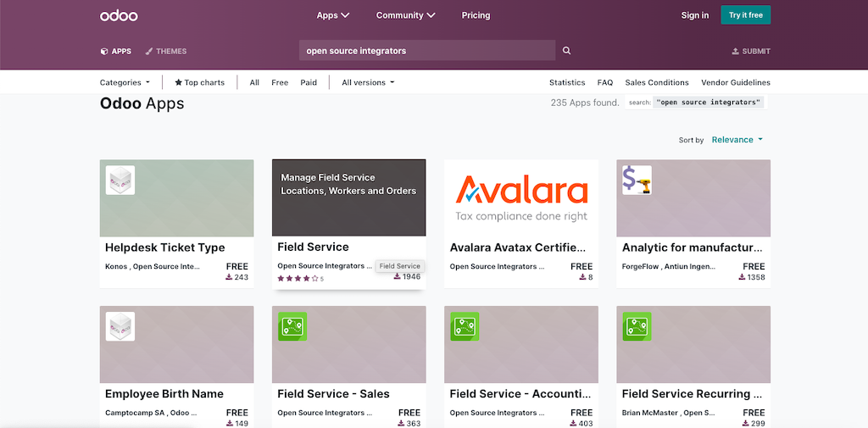This screenshot has width=868, height=428.
Task: Click the "open source integrators" search tag
Action: point(708,103)
